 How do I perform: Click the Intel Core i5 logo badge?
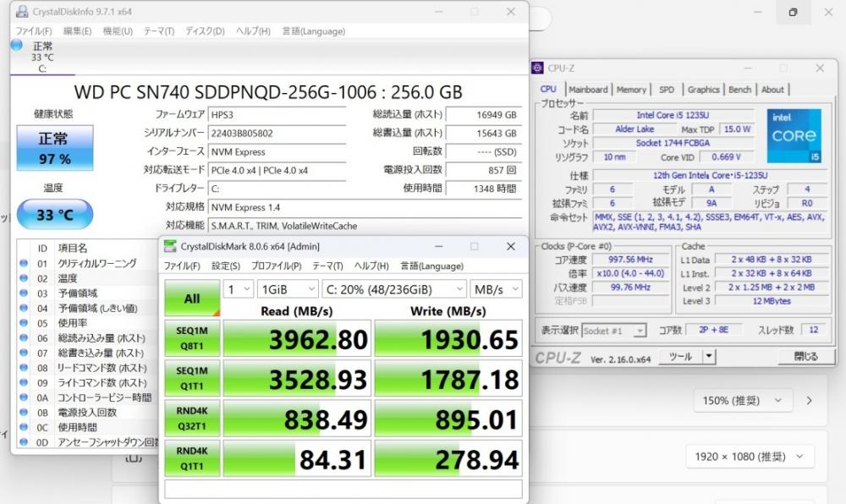[x=793, y=136]
